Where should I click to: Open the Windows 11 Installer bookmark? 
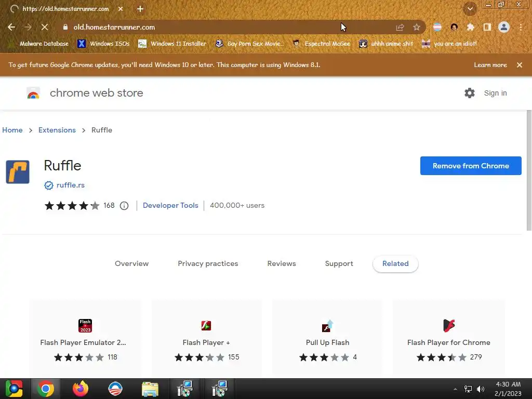click(x=172, y=44)
